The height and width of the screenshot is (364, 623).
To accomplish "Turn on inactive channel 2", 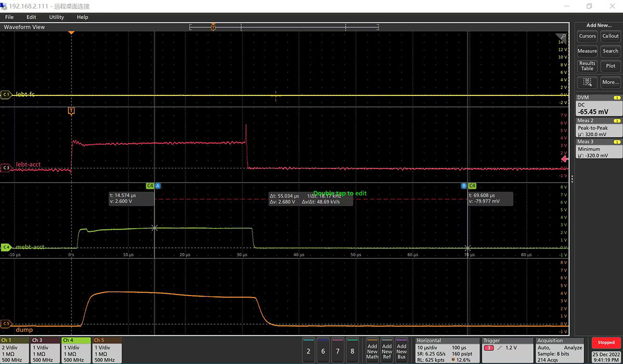I will [308, 351].
